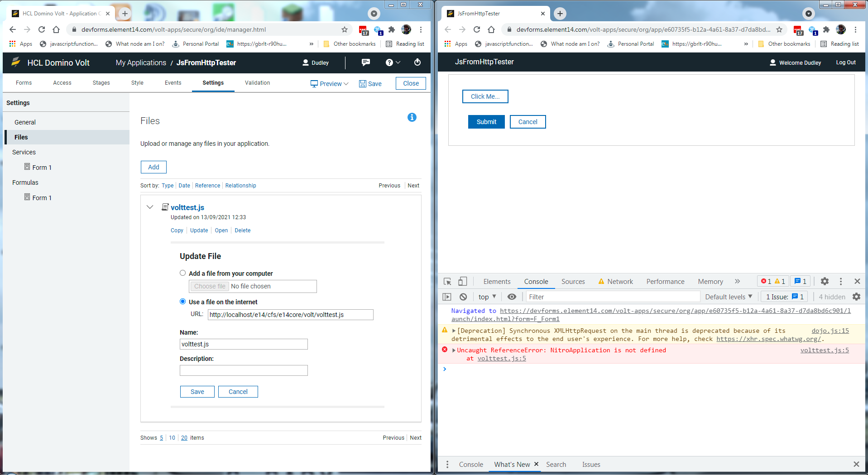Viewport: 868px width, 475px height.
Task: Click the Files info icon
Action: tap(412, 117)
